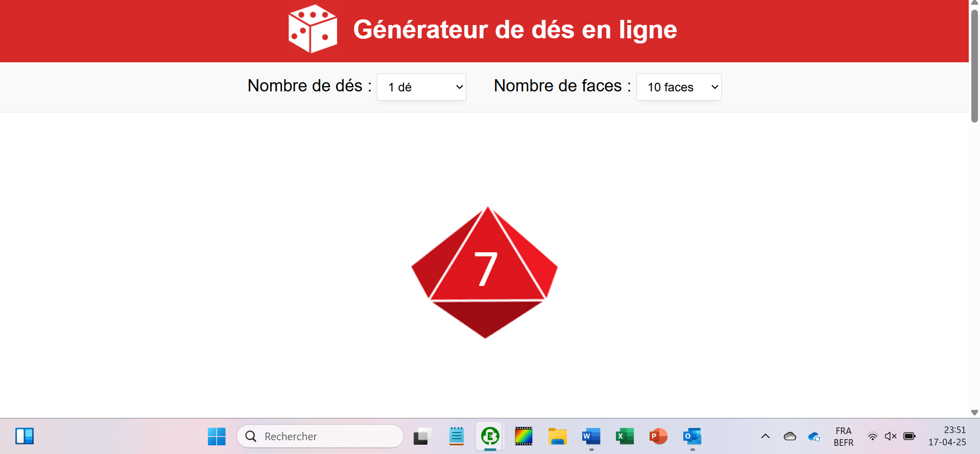The image size is (980, 454).
Task: Click the FRA BEFR language indicator
Action: [844, 437]
